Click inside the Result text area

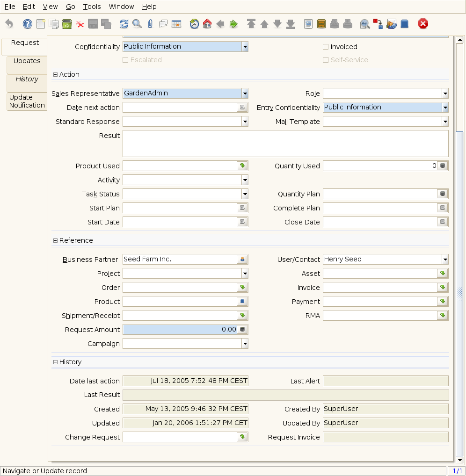tap(285, 144)
